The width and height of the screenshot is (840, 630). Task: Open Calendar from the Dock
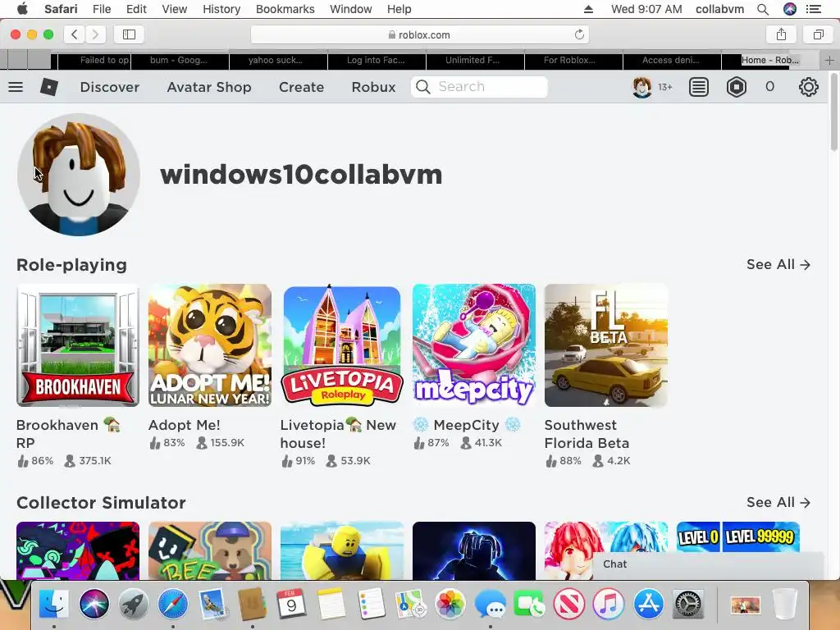click(x=291, y=604)
